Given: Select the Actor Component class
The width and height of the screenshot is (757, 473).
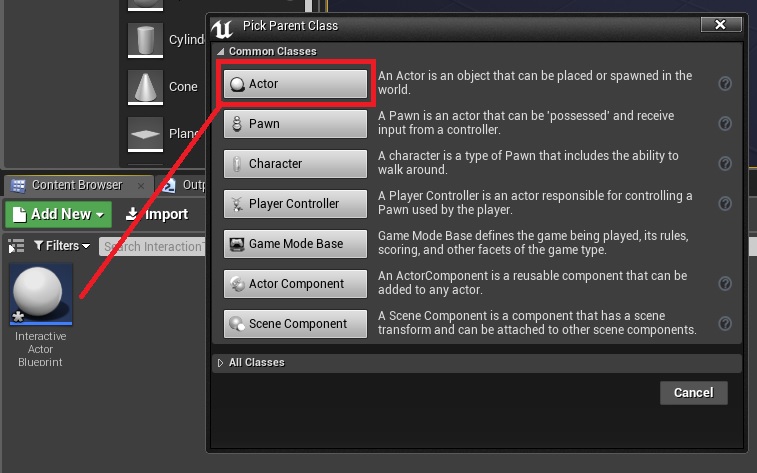Looking at the screenshot, I should (x=295, y=284).
